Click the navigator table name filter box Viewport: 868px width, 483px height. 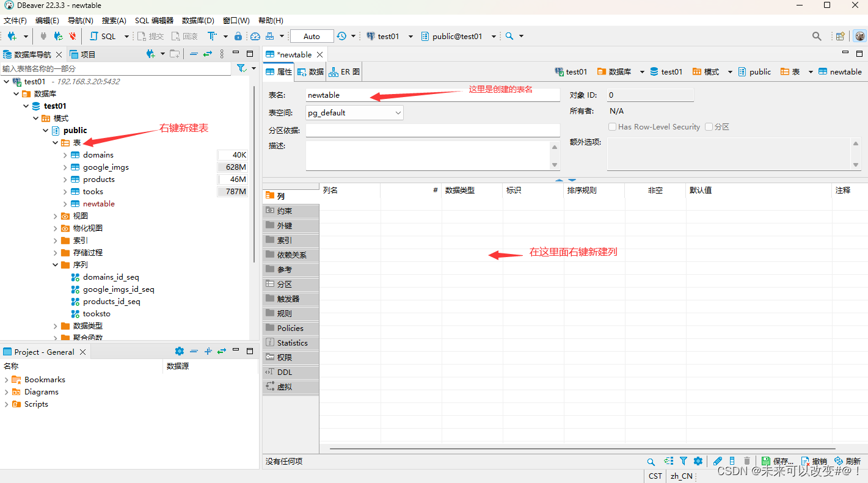tap(116, 69)
